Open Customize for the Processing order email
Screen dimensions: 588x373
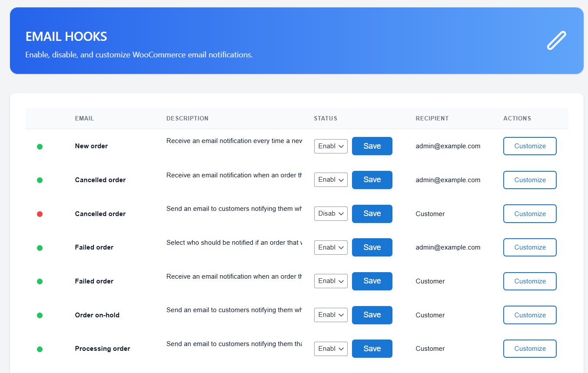pos(530,349)
